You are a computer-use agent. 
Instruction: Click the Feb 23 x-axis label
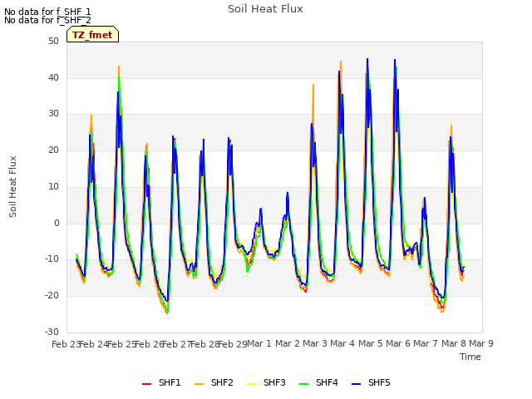66,344
